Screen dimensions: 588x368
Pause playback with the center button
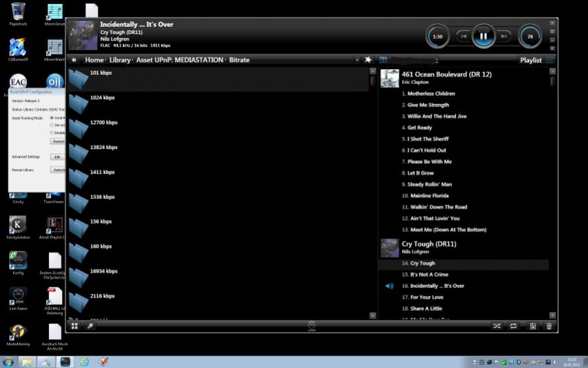click(483, 36)
